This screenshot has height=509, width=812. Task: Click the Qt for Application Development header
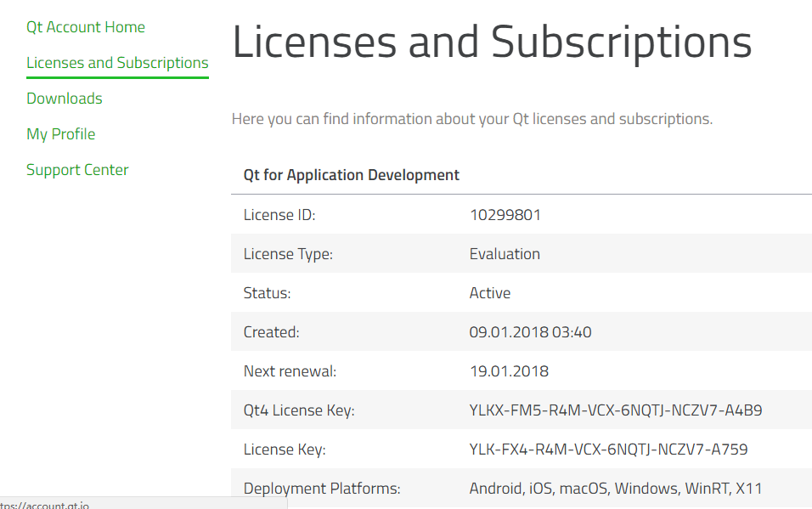click(x=351, y=175)
